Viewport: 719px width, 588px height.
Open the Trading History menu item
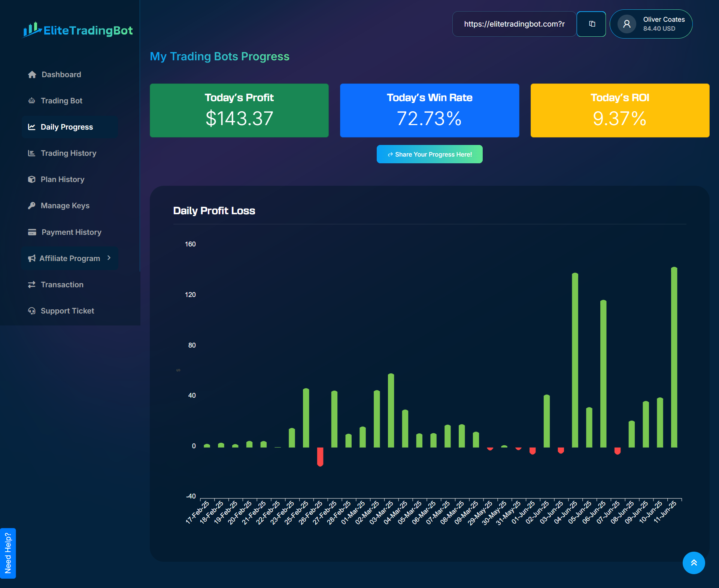tap(68, 153)
